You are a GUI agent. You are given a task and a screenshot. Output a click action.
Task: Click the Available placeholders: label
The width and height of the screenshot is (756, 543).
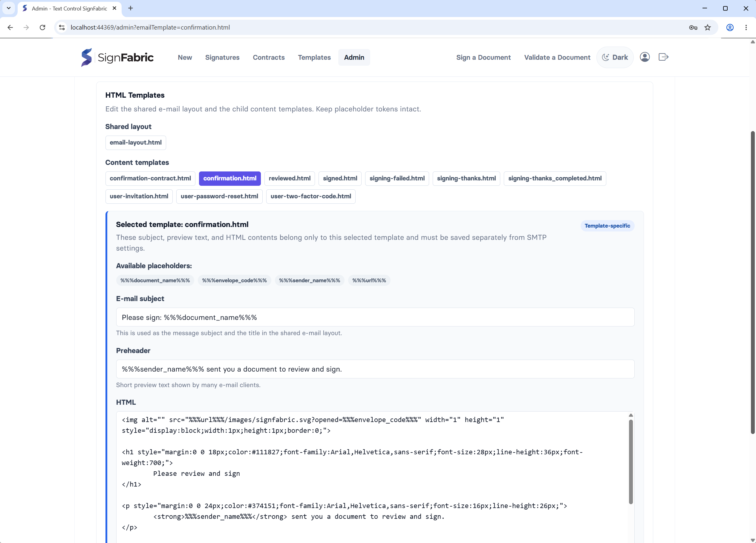[x=154, y=266]
